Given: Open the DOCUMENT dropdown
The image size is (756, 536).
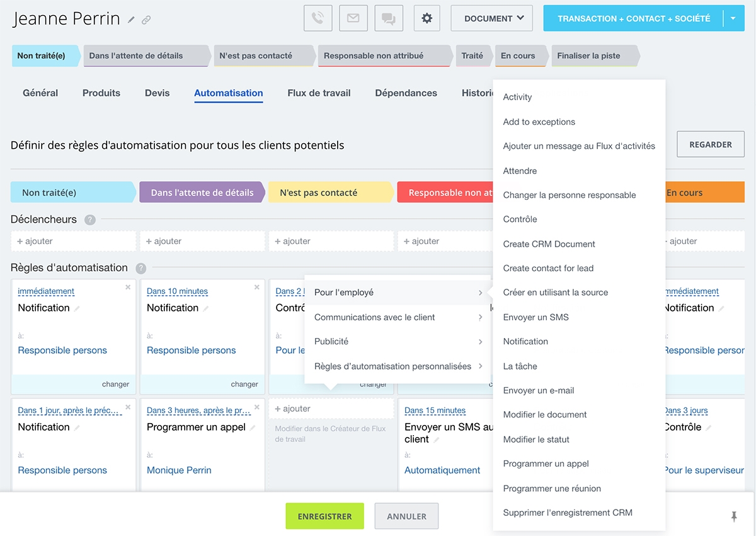Looking at the screenshot, I should click(x=491, y=18).
